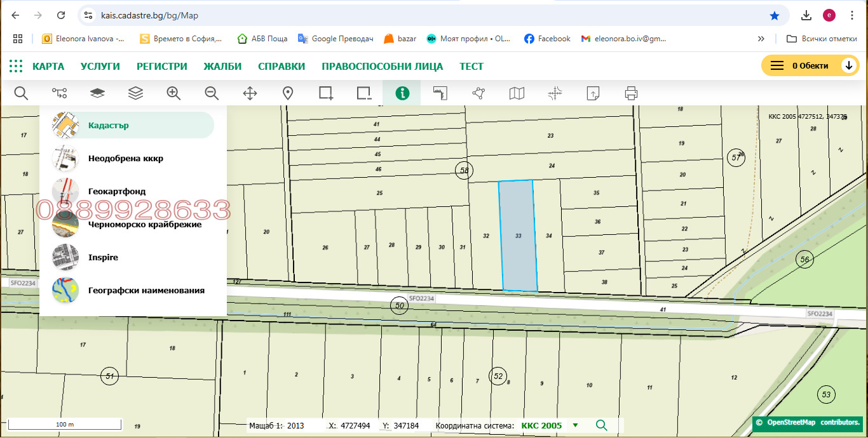Open the РЕГИСТРИ menu
The image size is (868, 438).
(x=162, y=67)
